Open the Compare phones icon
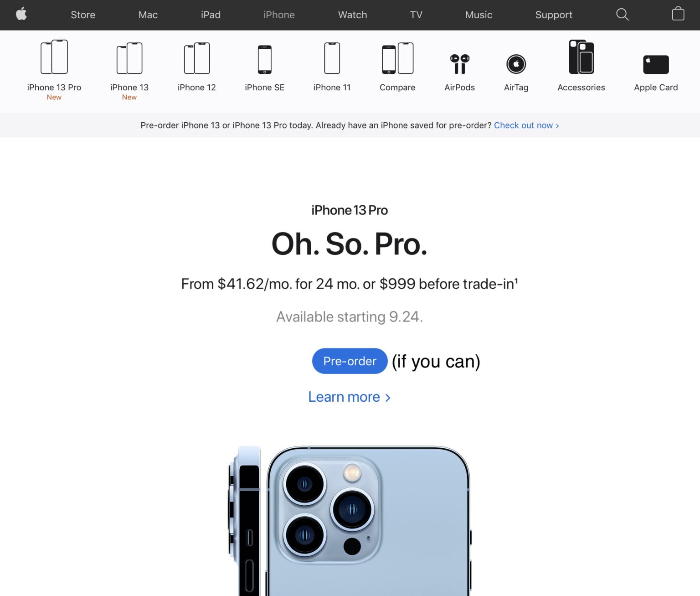This screenshot has width=700, height=596. point(397,58)
